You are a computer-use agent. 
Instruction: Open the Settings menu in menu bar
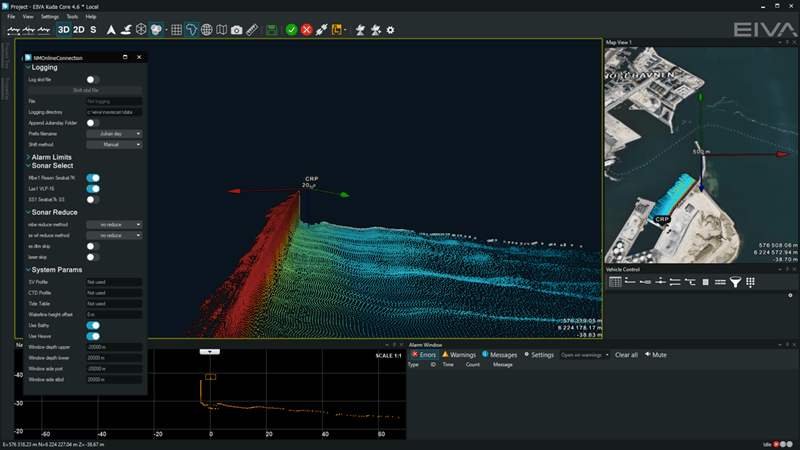click(x=49, y=17)
